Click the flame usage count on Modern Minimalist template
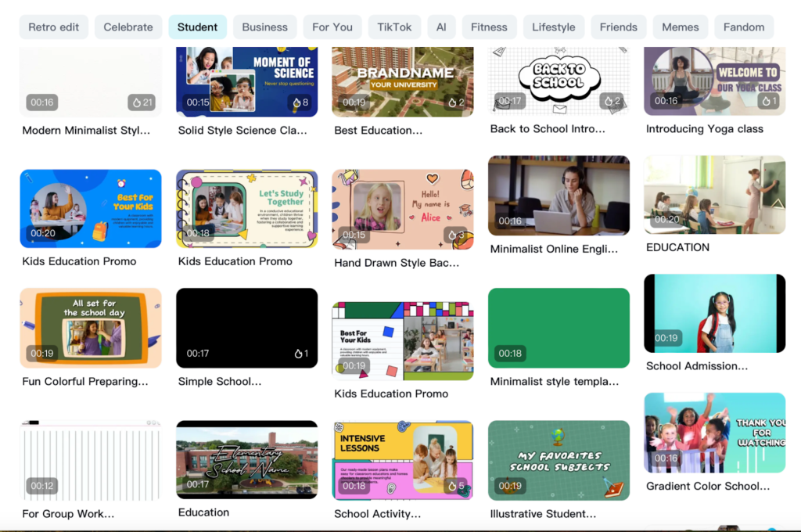The image size is (801, 532). 142,102
